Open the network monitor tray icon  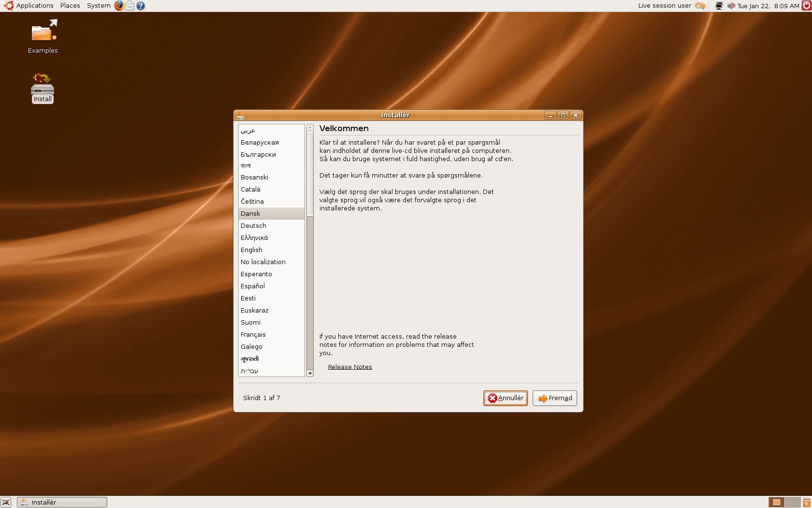[x=719, y=6]
